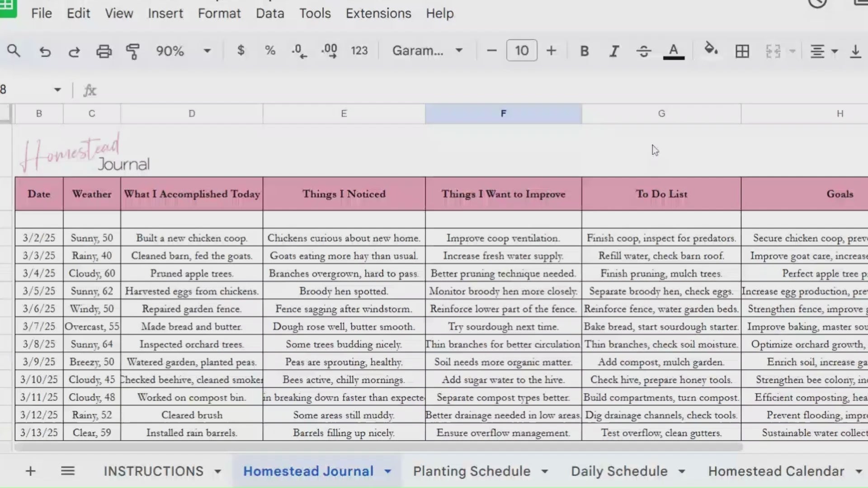Select the Paint format tool

pos(133,51)
